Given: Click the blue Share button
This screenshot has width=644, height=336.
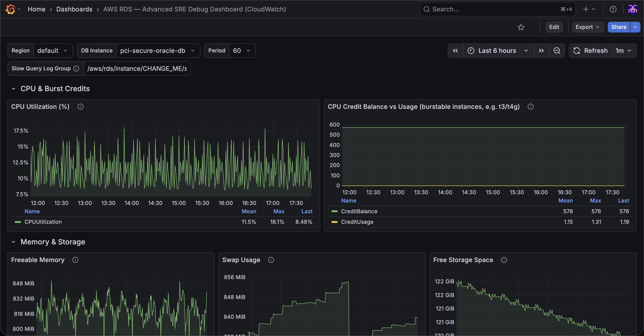Looking at the screenshot, I should click(x=619, y=27).
